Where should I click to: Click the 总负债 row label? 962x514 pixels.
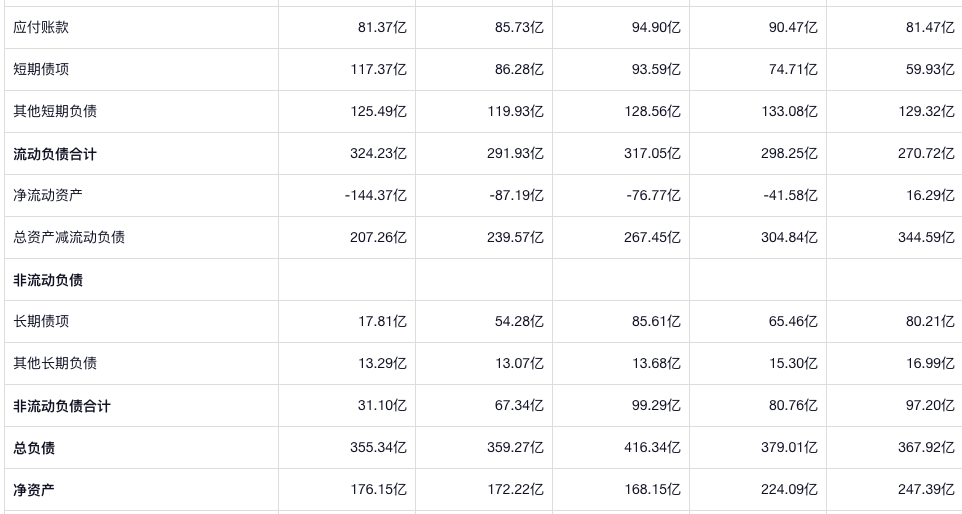click(x=34, y=448)
